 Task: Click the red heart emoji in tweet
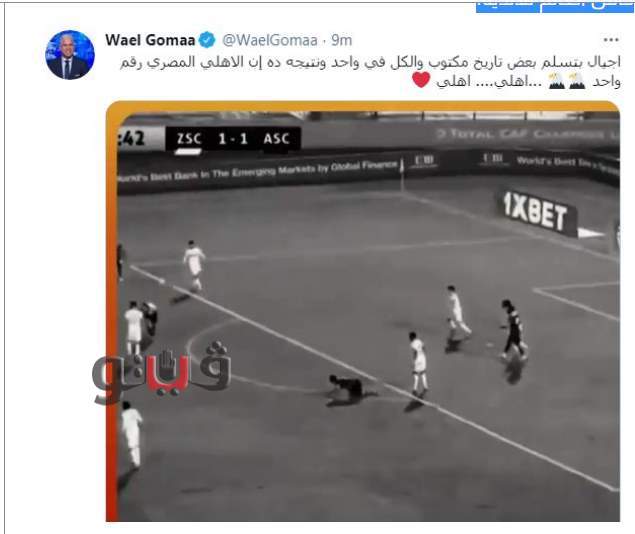[x=421, y=79]
